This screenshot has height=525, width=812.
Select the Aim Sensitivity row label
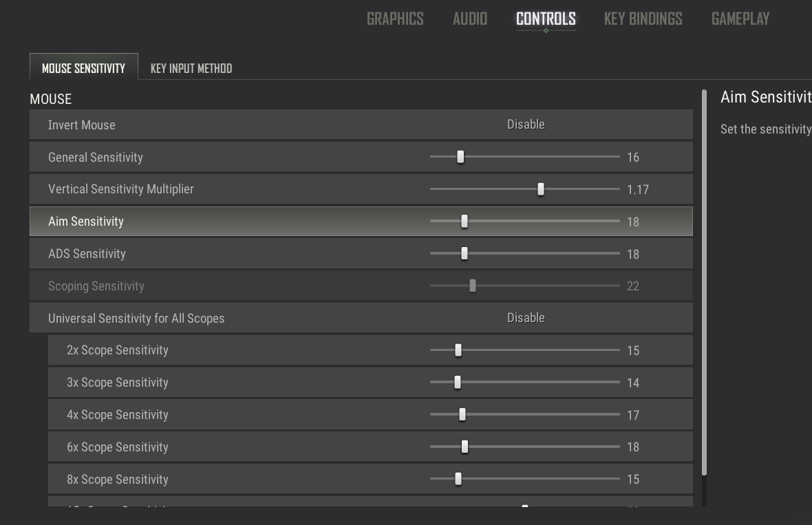point(86,222)
